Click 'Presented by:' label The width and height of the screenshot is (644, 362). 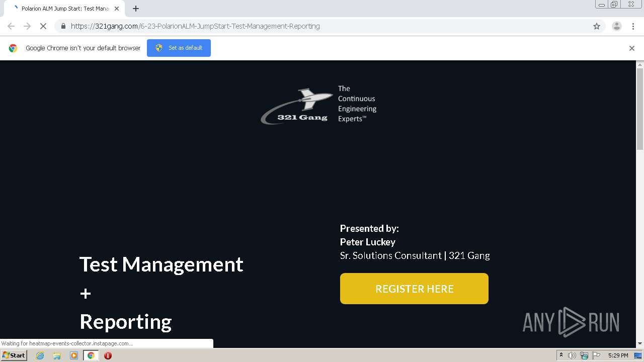point(369,228)
